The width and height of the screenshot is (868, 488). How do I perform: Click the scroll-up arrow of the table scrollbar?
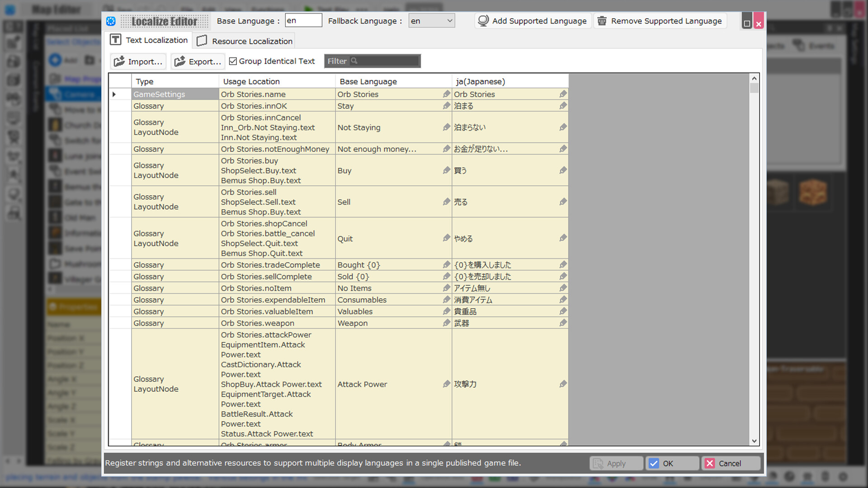click(x=754, y=78)
